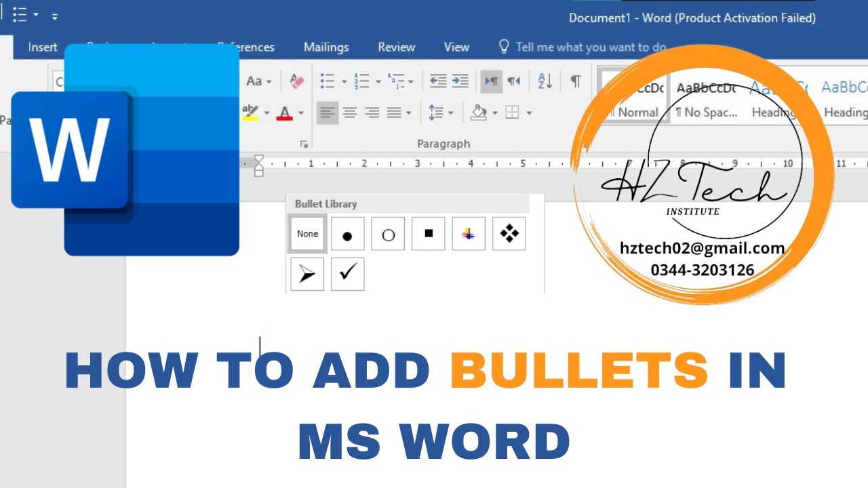The height and width of the screenshot is (488, 868).
Task: Click the Bullet Library header
Action: click(408, 204)
